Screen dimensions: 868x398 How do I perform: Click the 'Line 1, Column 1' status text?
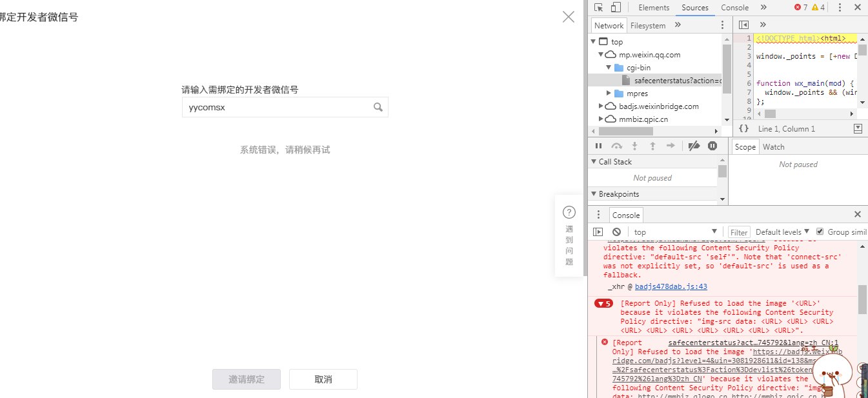click(x=786, y=129)
